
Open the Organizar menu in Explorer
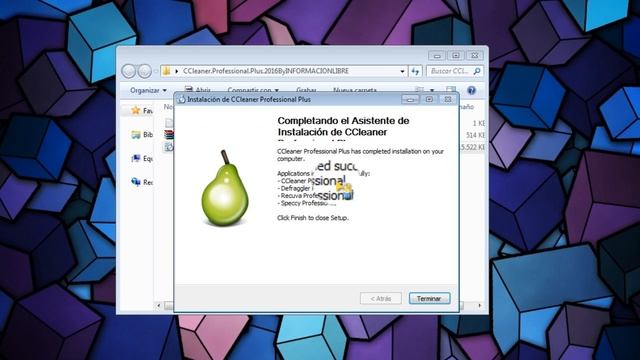(148, 90)
